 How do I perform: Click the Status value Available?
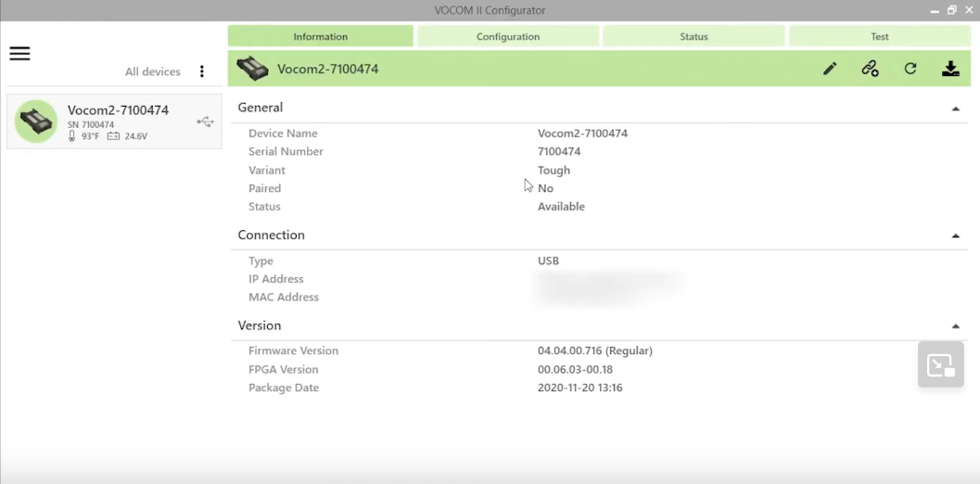[561, 207]
